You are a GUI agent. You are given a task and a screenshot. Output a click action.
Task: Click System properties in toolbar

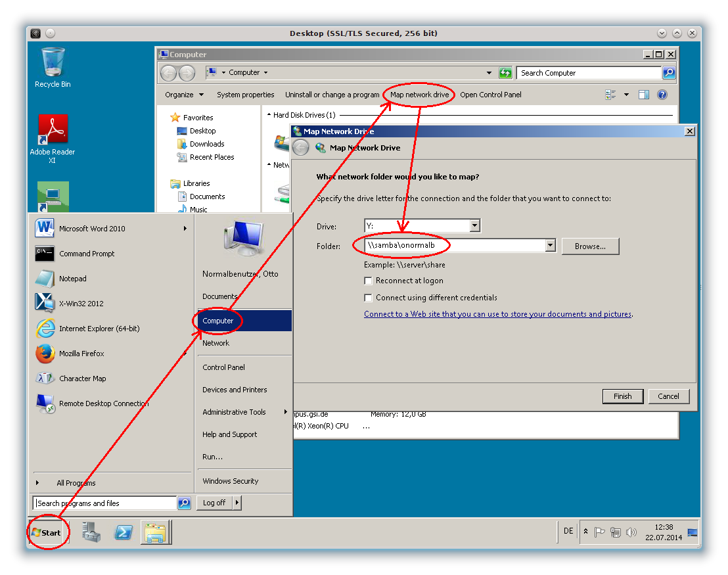[x=246, y=95]
